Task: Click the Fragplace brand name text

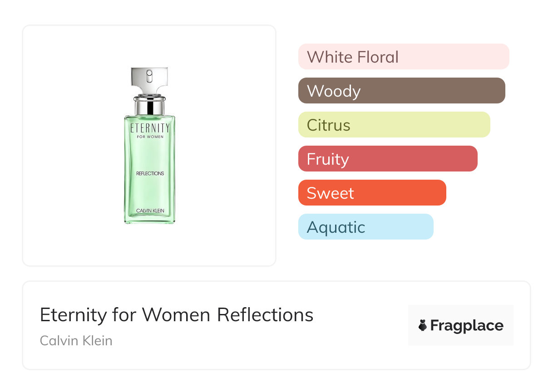Action: pos(467,325)
